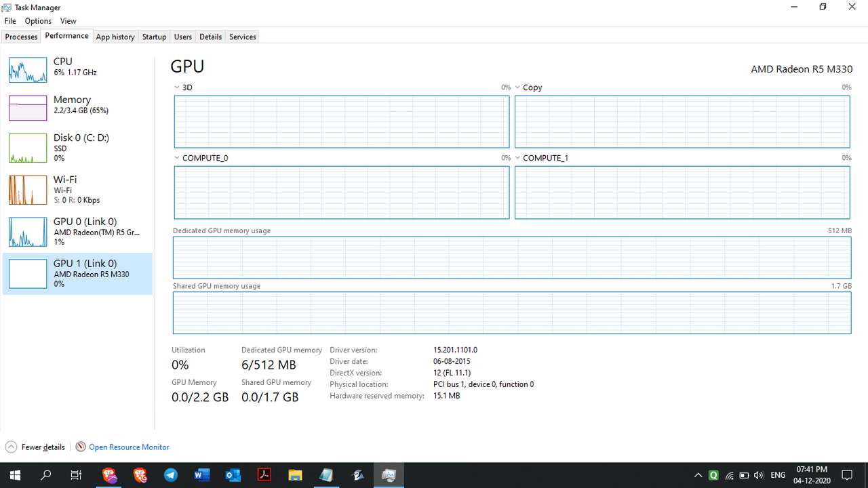Switch to the Processes tab
This screenshot has height=488, width=868.
coord(21,37)
